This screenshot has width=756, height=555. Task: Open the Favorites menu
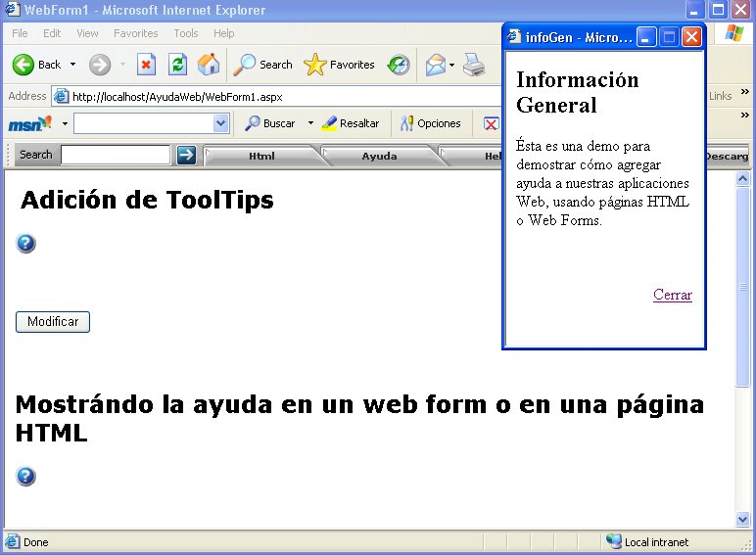pos(135,33)
